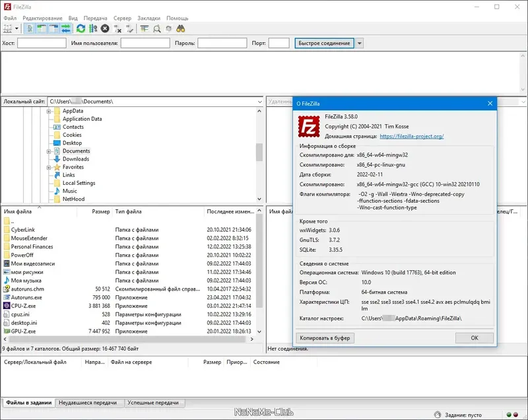528x420 pixels.
Task: Click the Хост input field
Action: point(42,43)
